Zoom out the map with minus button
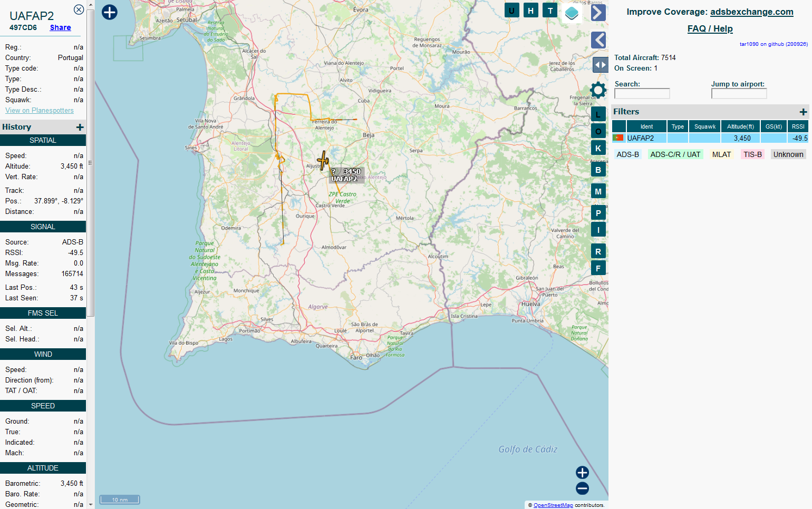Screen dimensions: 812x509 [582, 488]
